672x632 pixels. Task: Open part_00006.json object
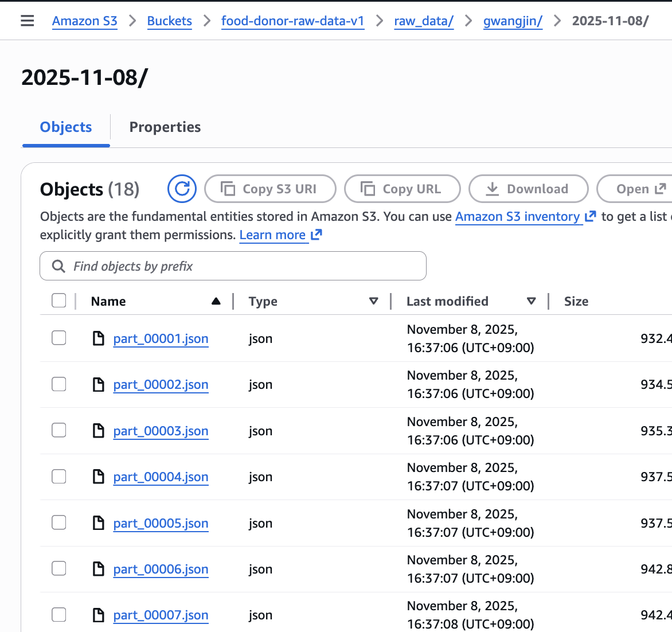click(x=161, y=569)
